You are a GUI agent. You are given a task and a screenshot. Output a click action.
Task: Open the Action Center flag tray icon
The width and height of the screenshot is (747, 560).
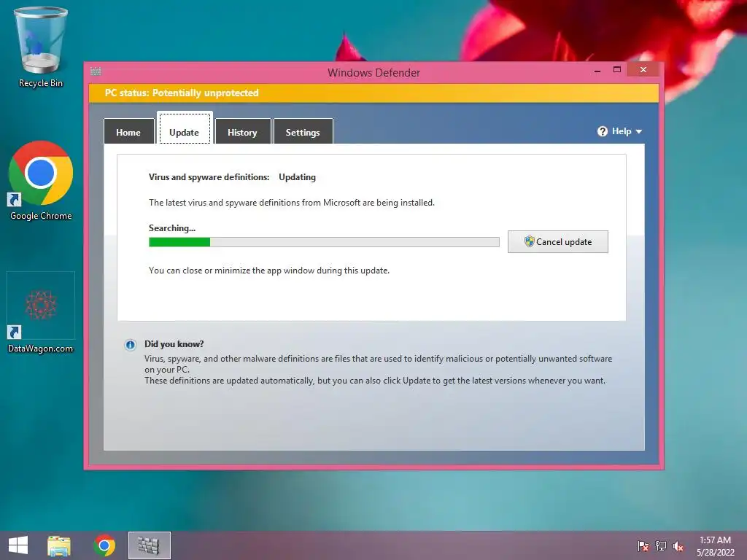643,546
